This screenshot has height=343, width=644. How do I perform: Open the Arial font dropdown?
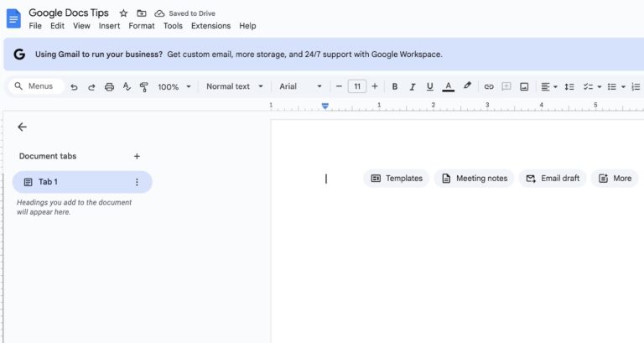tap(301, 86)
